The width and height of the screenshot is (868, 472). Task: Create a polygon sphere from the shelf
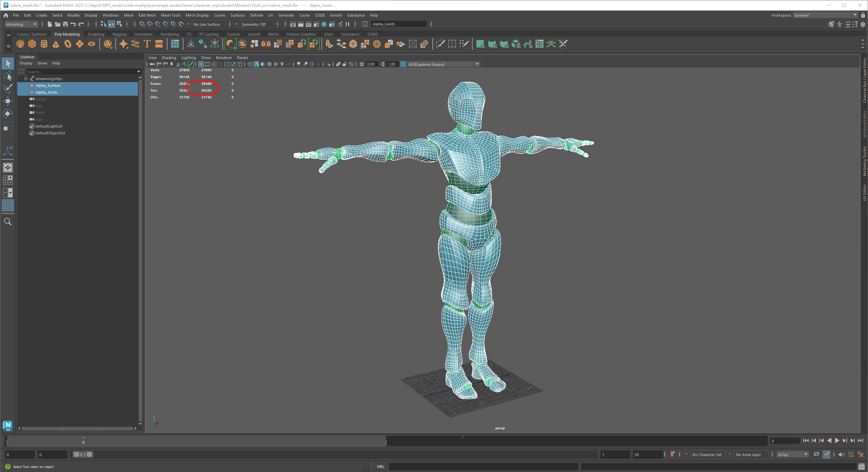pyautogui.click(x=20, y=44)
